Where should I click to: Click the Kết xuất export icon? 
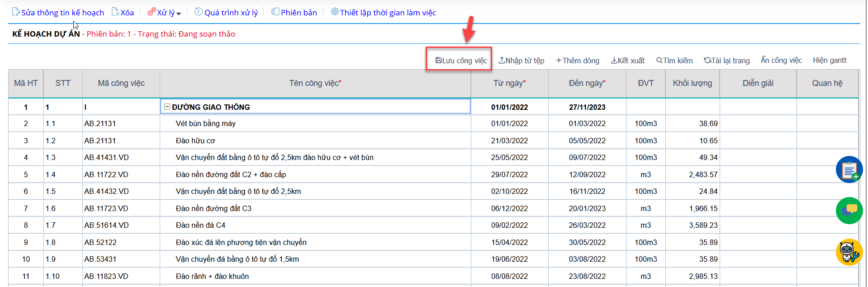pyautogui.click(x=614, y=61)
